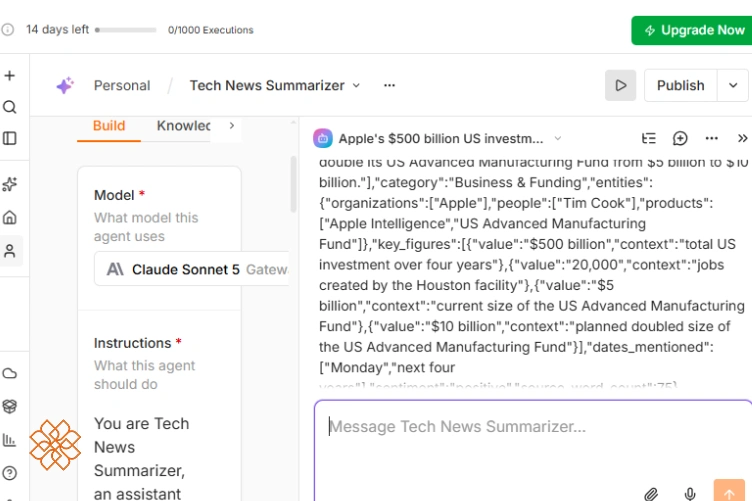The width and height of the screenshot is (752, 501).
Task: Open the cloud icon in sidebar
Action: [10, 373]
